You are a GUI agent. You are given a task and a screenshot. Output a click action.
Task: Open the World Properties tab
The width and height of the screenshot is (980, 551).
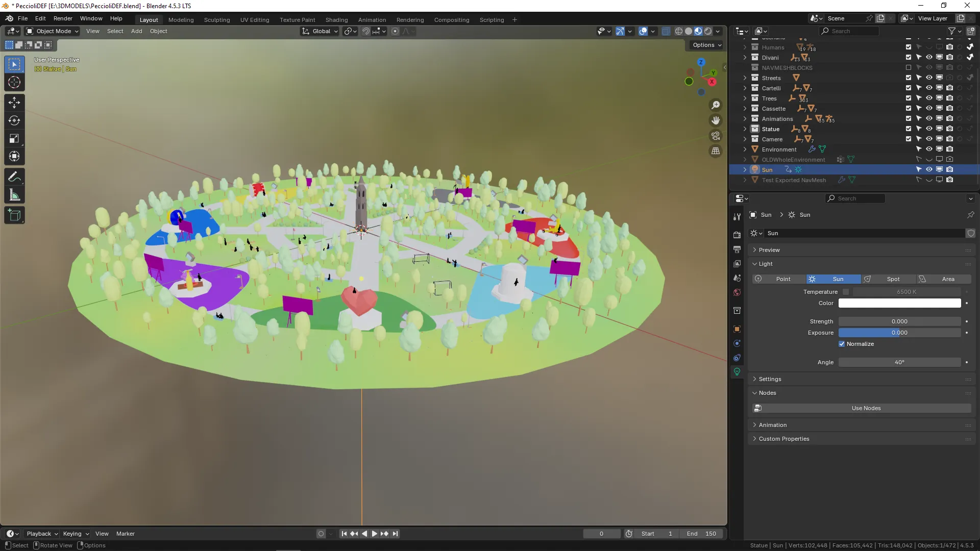[737, 292]
